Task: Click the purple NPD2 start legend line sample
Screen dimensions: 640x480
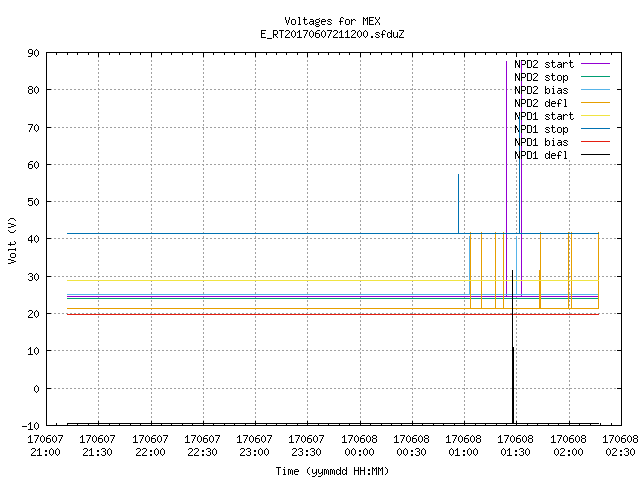Action: (x=595, y=64)
